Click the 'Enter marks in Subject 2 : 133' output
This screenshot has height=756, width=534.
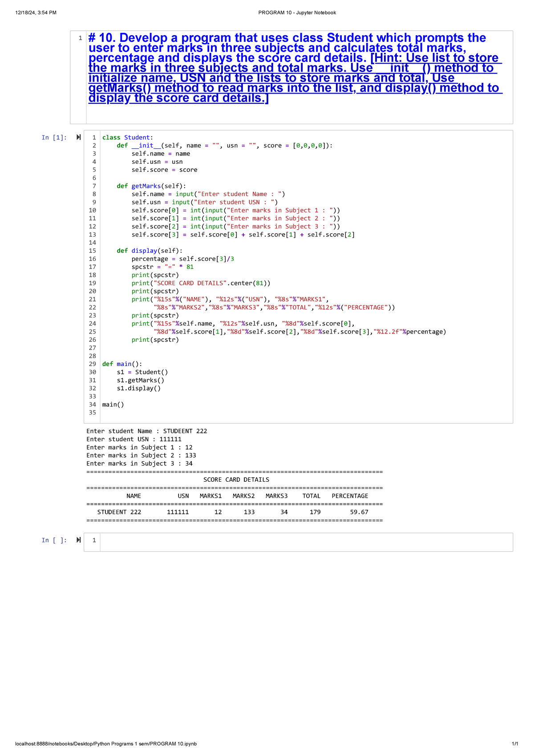tap(141, 455)
